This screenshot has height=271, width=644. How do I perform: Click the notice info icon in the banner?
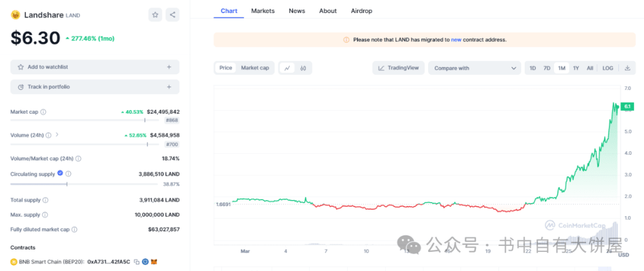346,40
